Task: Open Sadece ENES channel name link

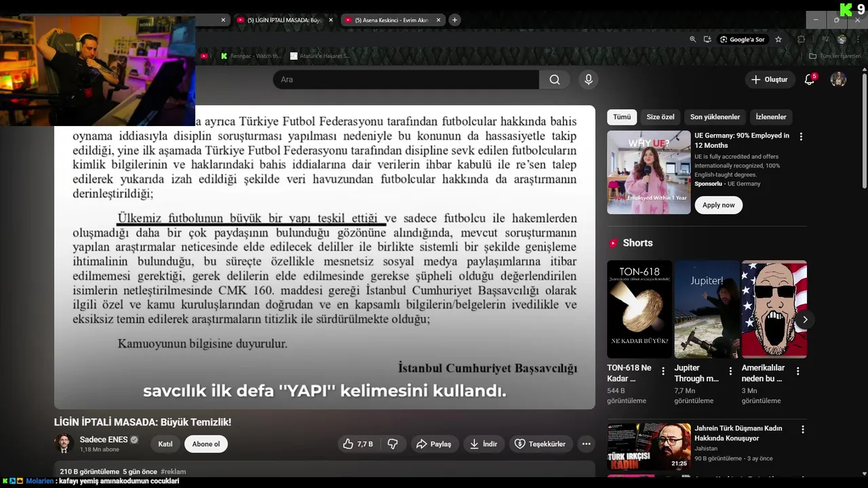Action: 103,439
